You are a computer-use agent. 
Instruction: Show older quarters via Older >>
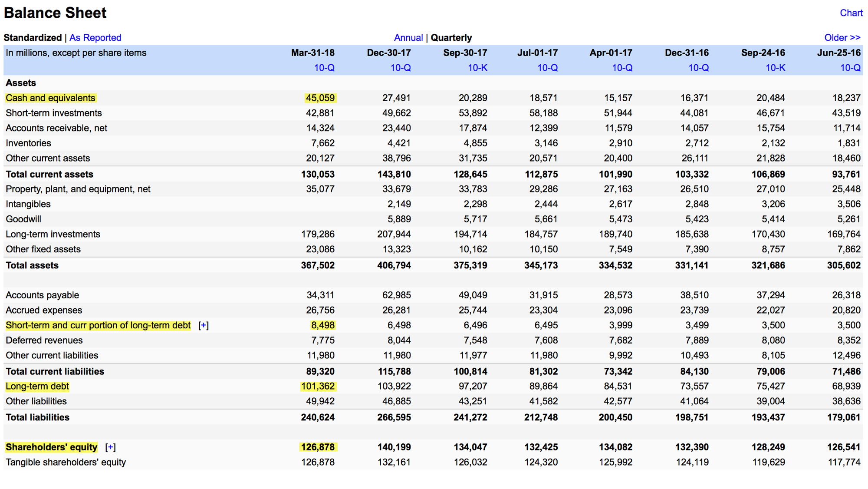coord(842,38)
